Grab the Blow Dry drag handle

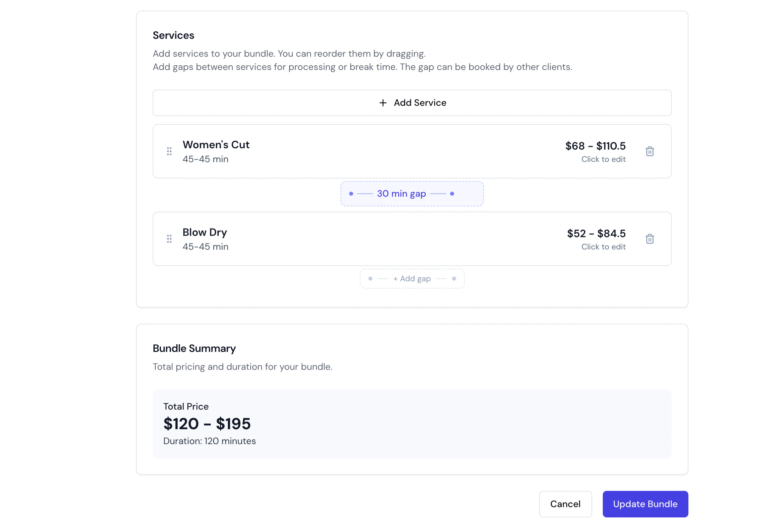(169, 239)
